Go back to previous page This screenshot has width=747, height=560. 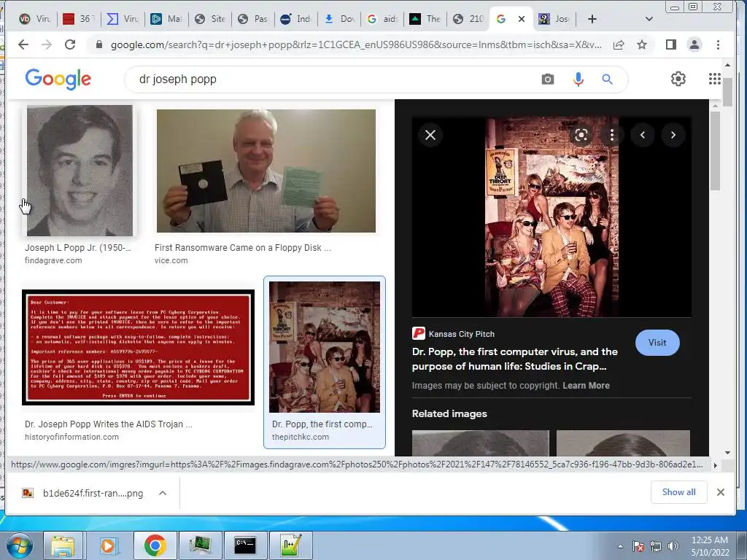[x=23, y=44]
